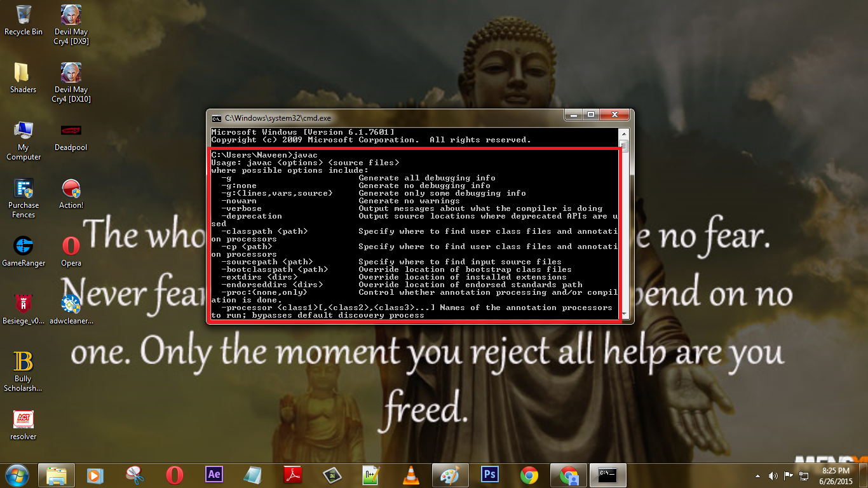Open cmd window system menu icon
This screenshot has width=868, height=488.
pos(216,118)
